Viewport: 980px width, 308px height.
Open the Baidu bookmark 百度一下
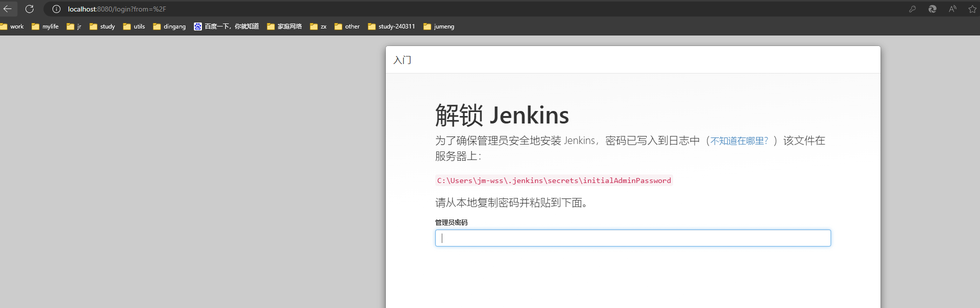226,26
